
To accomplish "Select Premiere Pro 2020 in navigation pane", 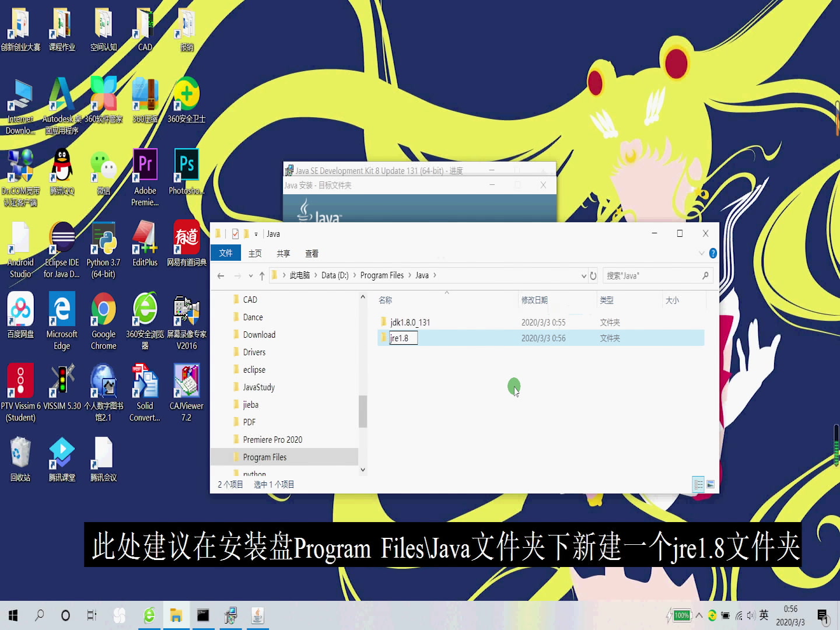I will pos(272,440).
